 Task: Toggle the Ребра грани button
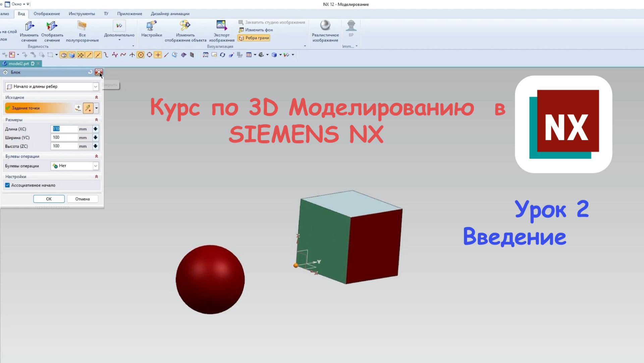point(254,38)
